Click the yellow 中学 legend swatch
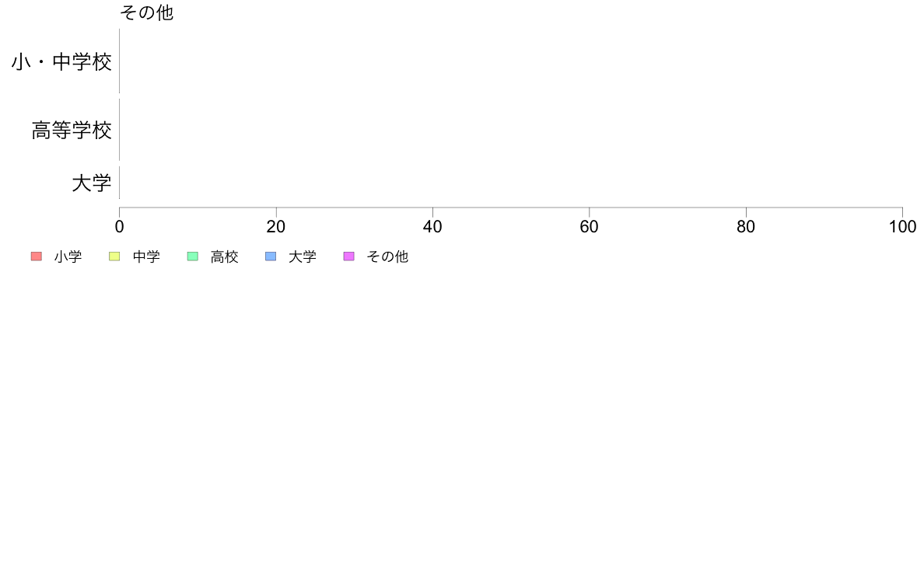Screen dimensions: 924x572 (x=114, y=256)
